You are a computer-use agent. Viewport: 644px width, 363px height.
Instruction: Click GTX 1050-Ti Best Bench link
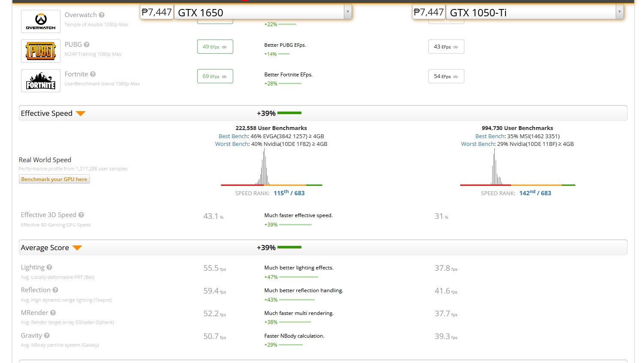point(490,136)
